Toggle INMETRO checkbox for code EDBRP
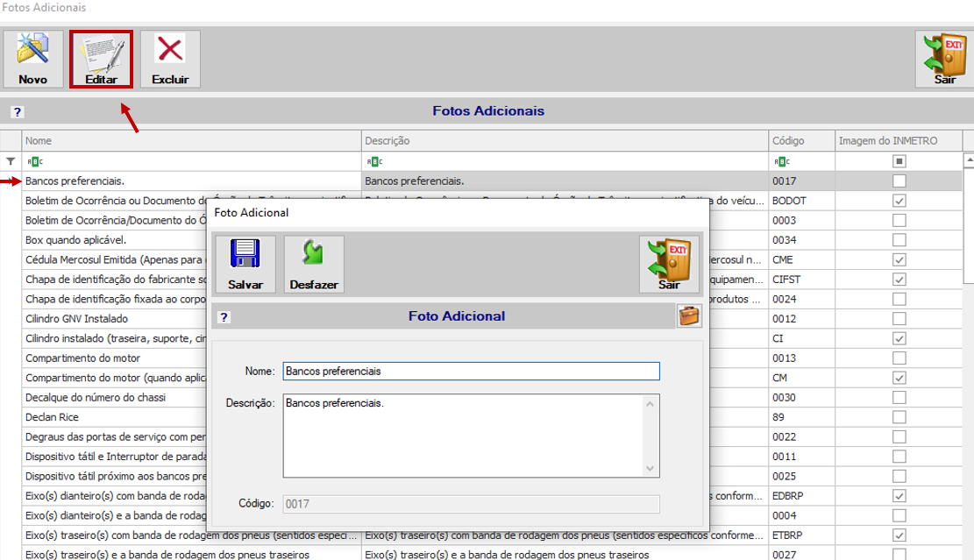This screenshot has height=560, width=974. point(899,496)
